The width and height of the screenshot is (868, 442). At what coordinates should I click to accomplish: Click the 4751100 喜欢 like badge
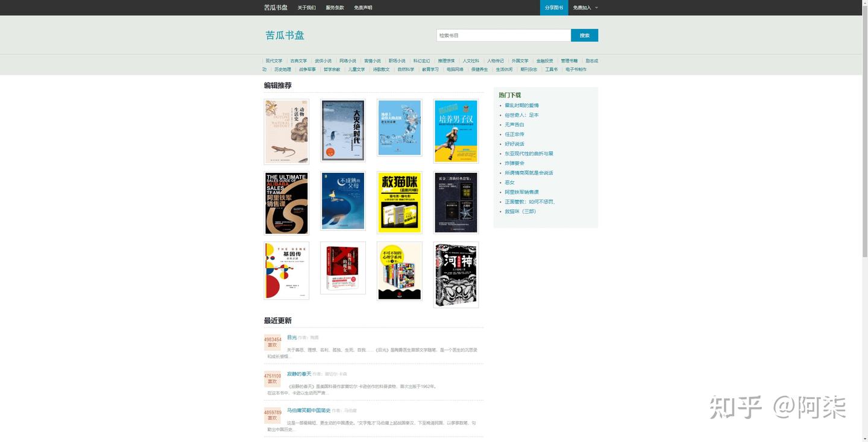pyautogui.click(x=272, y=379)
